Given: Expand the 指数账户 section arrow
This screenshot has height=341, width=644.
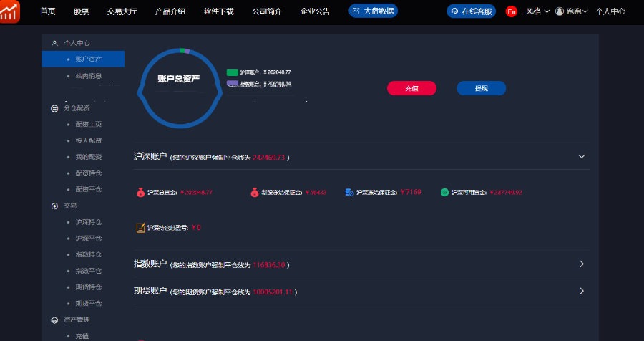Looking at the screenshot, I should pos(581,264).
